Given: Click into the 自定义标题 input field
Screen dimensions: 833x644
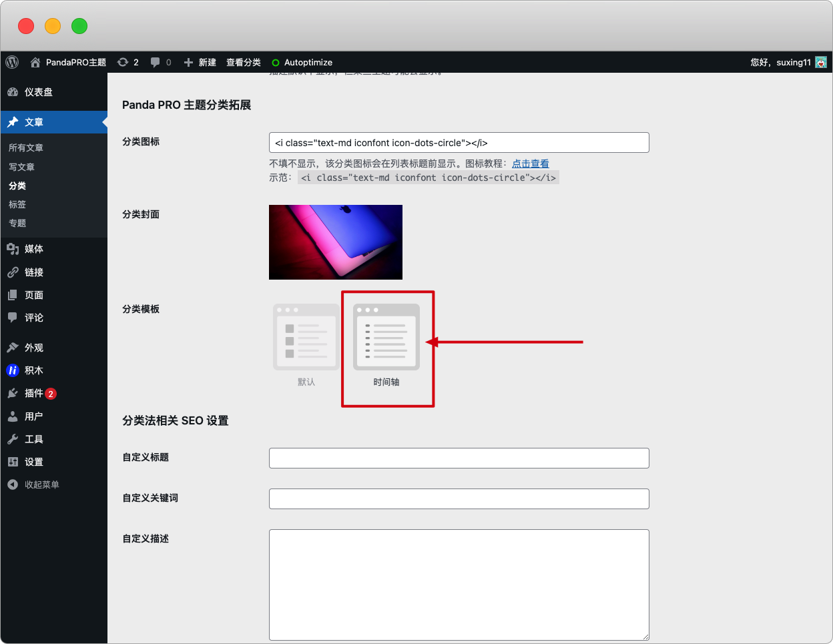Looking at the screenshot, I should [459, 458].
